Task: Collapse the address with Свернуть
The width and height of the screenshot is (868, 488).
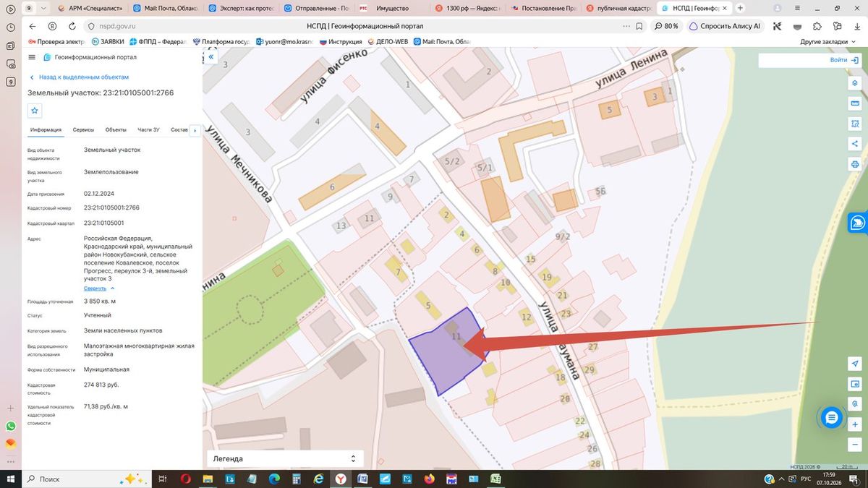Action: tap(98, 288)
